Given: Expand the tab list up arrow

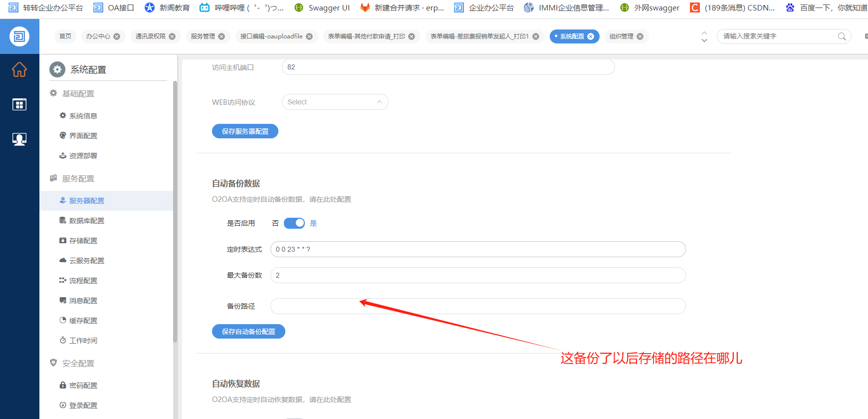Looking at the screenshot, I should coord(704,33).
